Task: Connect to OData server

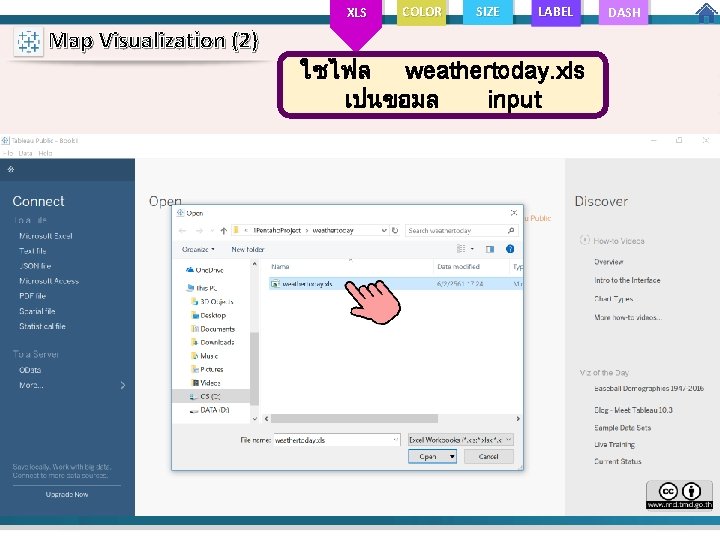Action: tap(30, 370)
